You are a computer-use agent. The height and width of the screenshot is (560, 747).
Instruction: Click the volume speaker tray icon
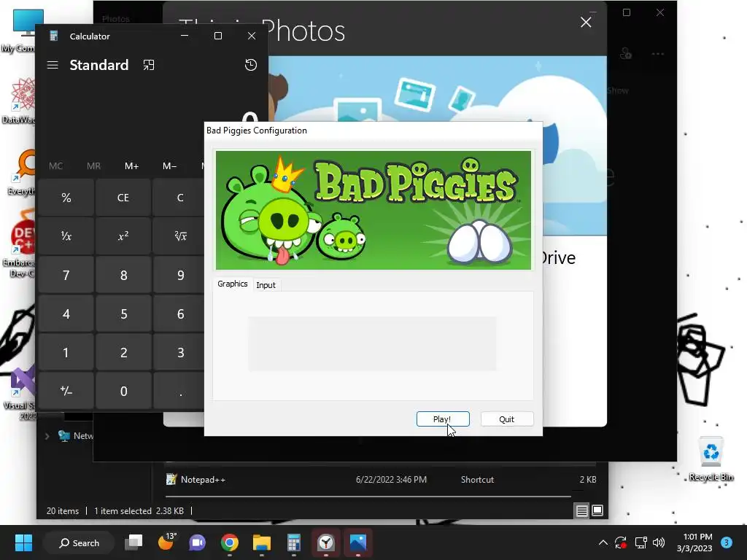tap(659, 542)
